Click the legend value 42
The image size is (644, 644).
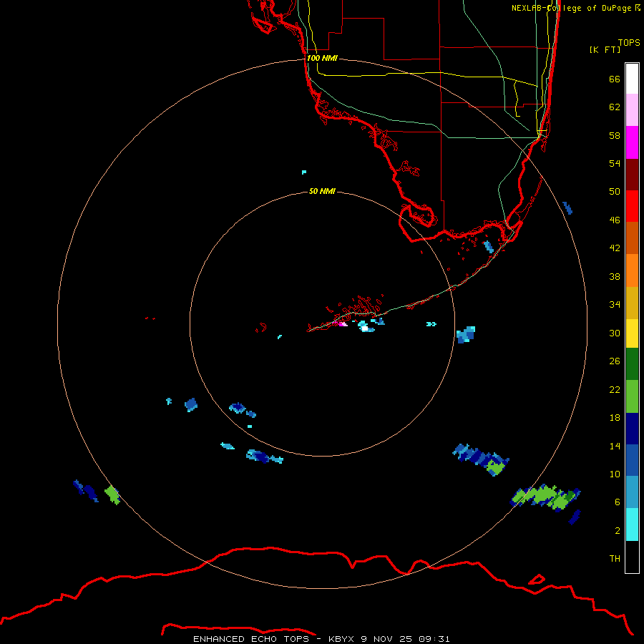615,248
